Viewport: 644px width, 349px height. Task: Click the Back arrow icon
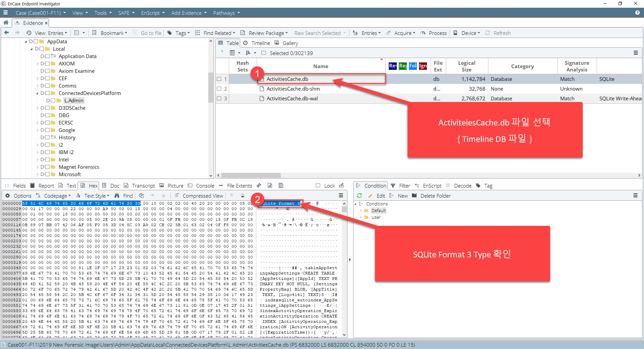(6, 33)
